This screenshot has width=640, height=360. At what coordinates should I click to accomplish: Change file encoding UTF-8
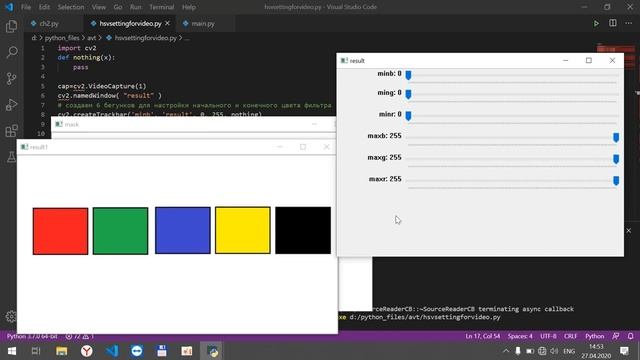(x=548, y=336)
